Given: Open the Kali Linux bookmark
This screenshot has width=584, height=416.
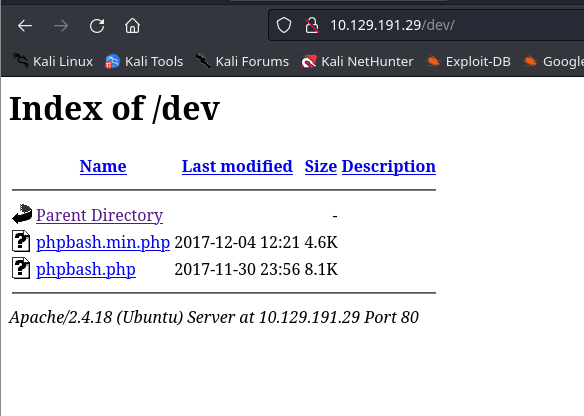Looking at the screenshot, I should [x=53, y=61].
